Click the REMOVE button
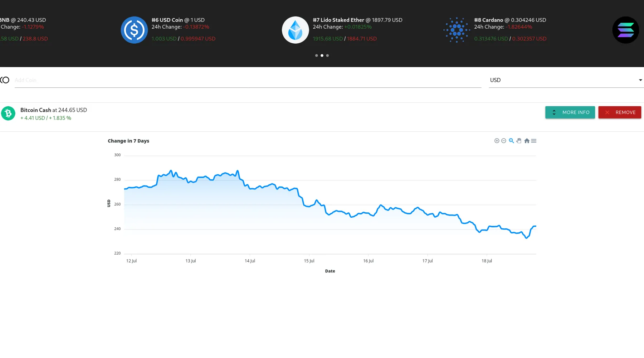The width and height of the screenshot is (644, 358). 620,112
